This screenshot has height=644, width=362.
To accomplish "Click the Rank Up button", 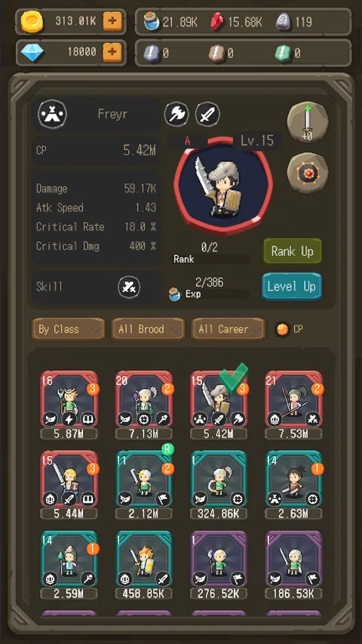I will (292, 251).
